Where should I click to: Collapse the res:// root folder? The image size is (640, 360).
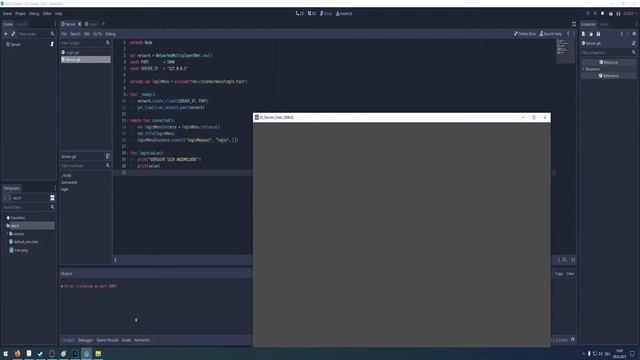click(6, 225)
